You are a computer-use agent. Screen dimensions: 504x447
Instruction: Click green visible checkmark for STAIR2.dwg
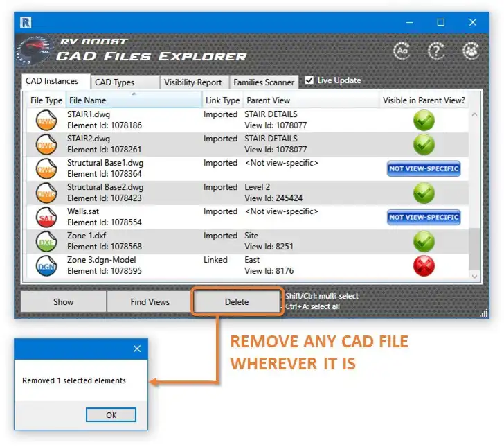(x=424, y=144)
